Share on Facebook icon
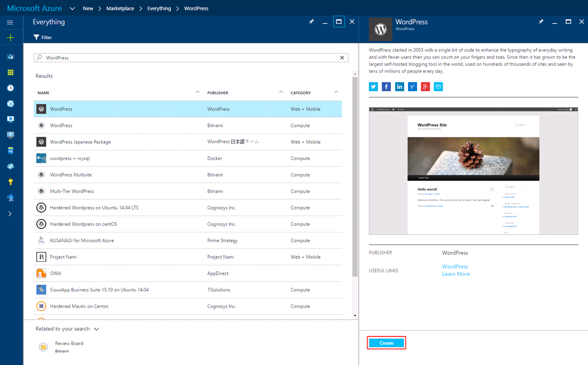This screenshot has width=588, height=365. click(386, 87)
